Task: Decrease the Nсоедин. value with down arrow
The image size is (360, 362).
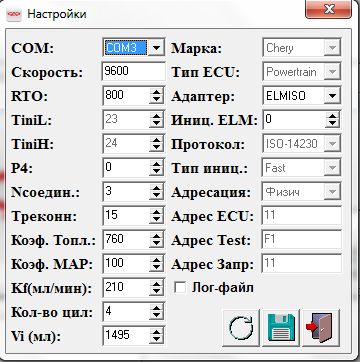Action: pyautogui.click(x=156, y=196)
